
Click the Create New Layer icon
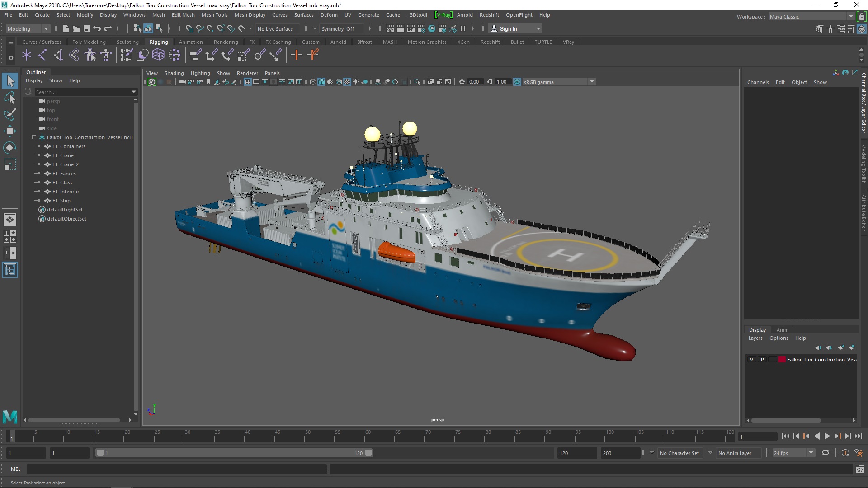pos(841,347)
